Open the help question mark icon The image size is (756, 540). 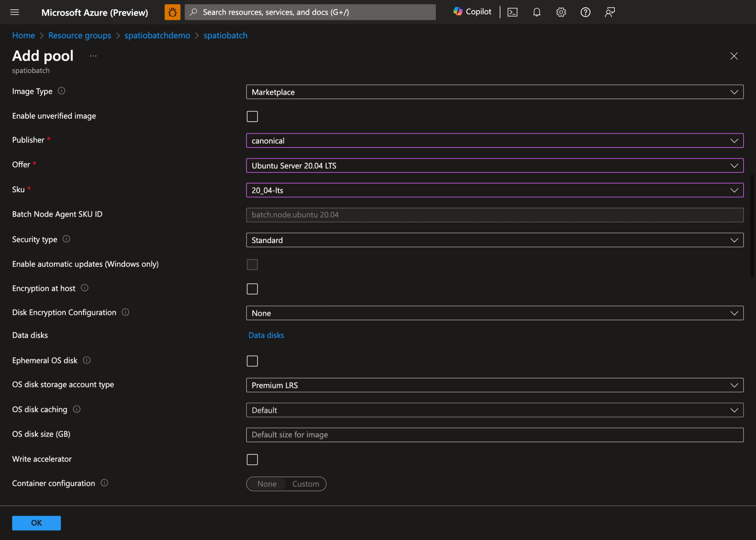point(585,12)
